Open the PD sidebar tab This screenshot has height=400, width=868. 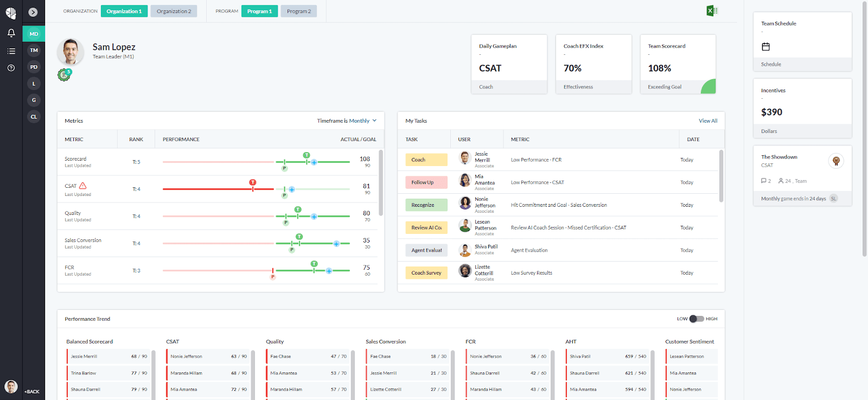[34, 67]
